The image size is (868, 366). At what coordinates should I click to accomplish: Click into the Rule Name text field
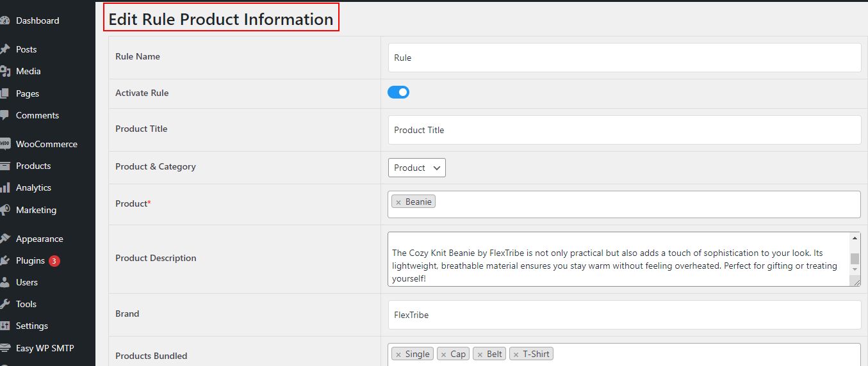[625, 58]
